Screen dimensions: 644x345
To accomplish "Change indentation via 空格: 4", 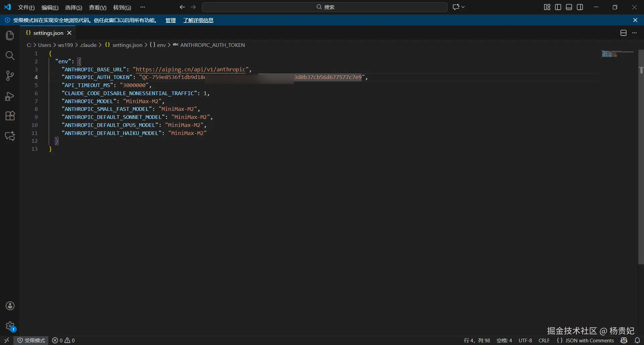I will pos(504,340).
